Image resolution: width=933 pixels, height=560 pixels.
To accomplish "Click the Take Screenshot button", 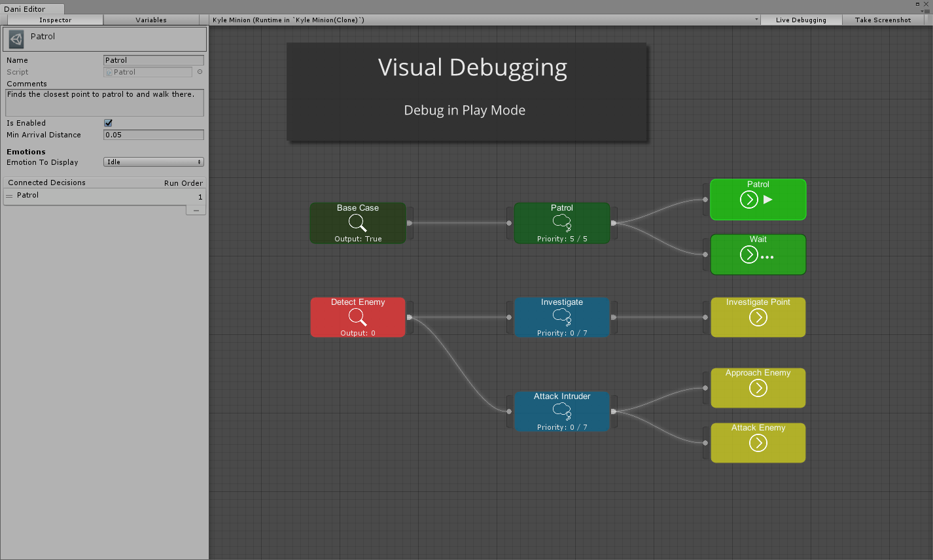I will tap(883, 20).
